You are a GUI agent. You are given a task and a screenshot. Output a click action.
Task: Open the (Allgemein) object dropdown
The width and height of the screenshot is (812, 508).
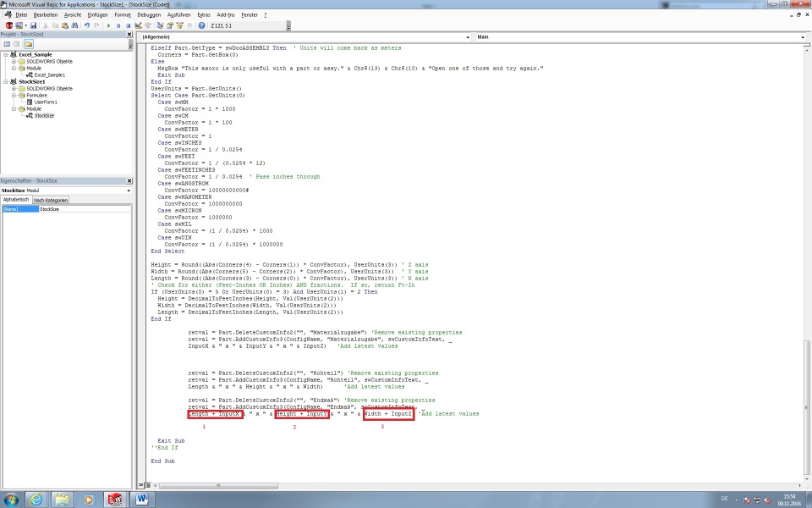pos(468,37)
